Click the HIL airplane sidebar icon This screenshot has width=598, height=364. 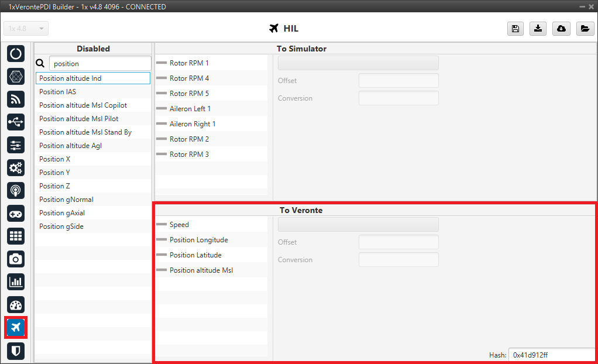pyautogui.click(x=16, y=328)
